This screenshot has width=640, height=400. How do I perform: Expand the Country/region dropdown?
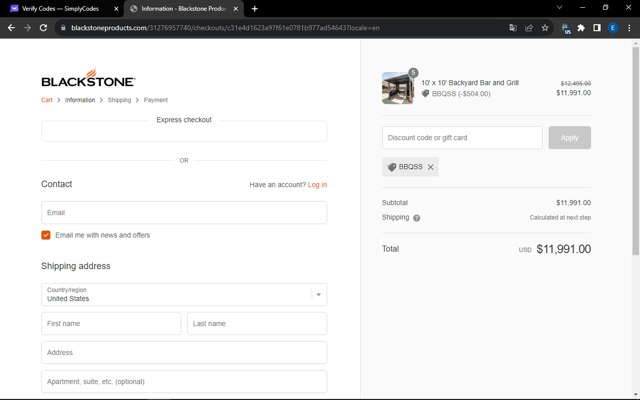pyautogui.click(x=184, y=294)
